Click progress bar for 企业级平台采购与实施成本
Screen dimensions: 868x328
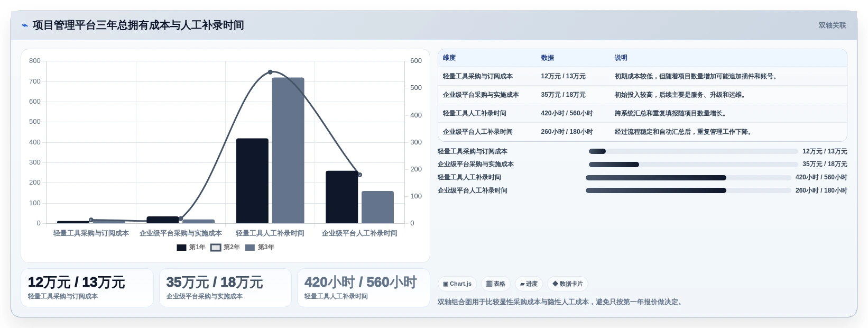click(x=694, y=165)
